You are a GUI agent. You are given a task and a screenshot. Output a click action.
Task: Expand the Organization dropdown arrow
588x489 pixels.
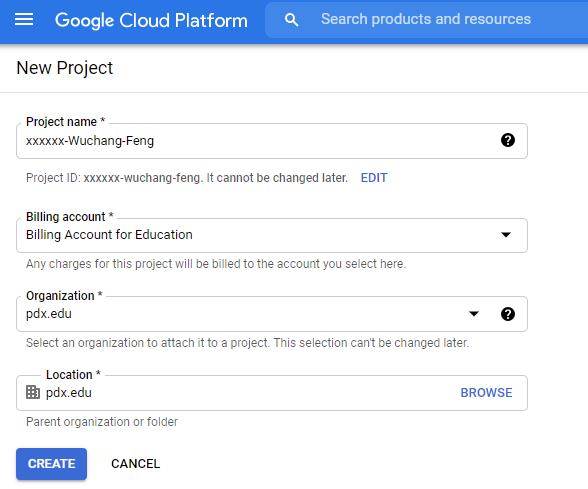pos(474,314)
